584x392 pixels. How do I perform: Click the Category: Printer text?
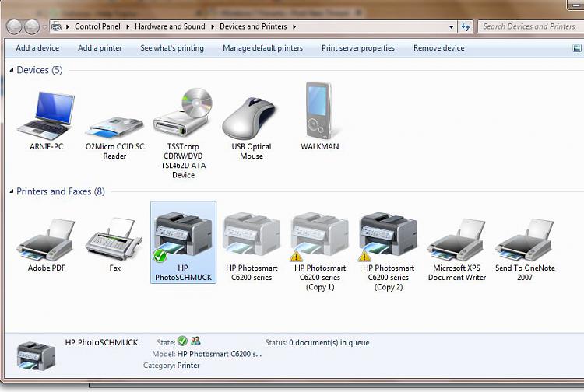[x=171, y=366]
